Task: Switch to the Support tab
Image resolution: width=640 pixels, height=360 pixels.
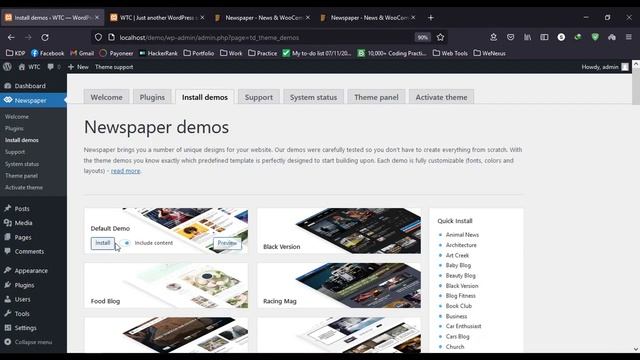Action: pos(259,97)
